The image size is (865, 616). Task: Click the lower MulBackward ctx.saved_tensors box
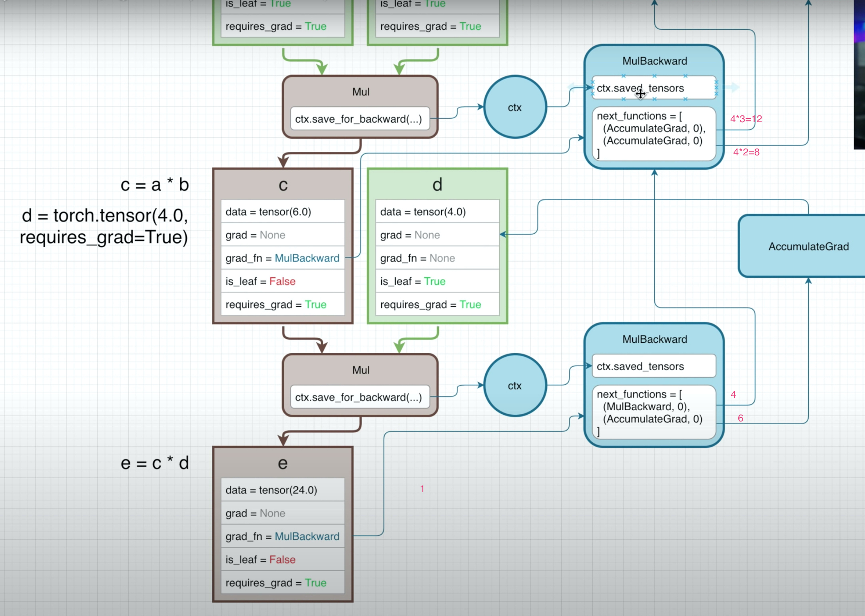pos(654,366)
